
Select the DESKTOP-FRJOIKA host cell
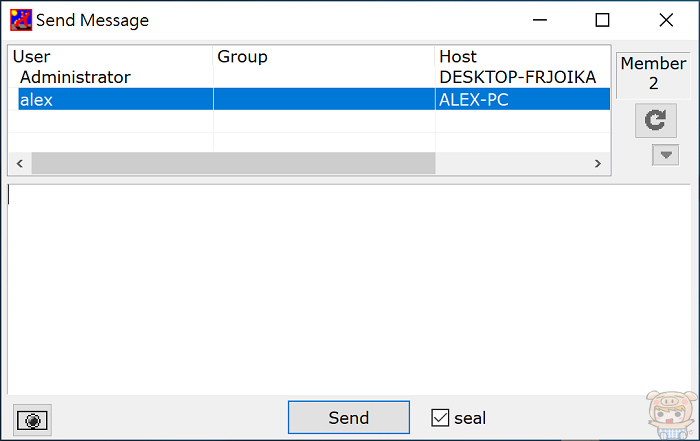(517, 77)
